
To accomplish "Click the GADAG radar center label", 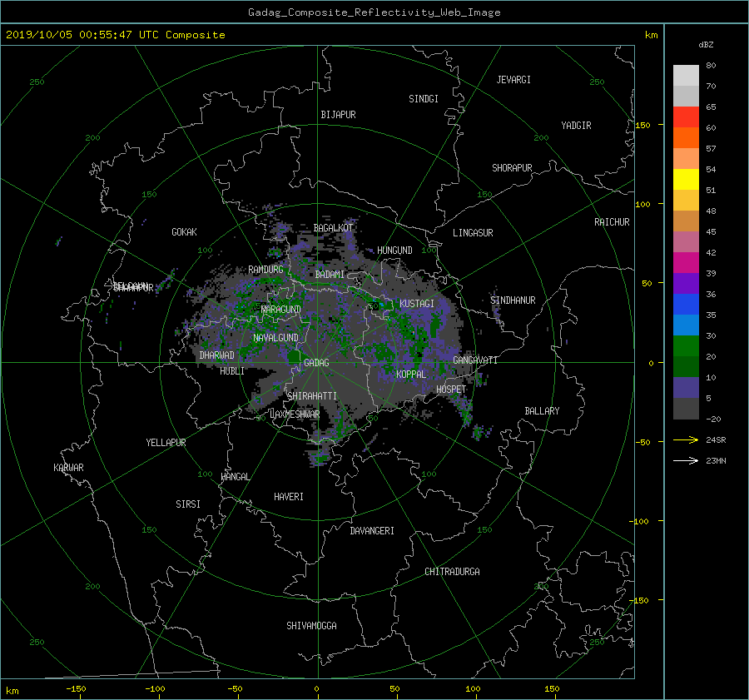I will coord(316,363).
